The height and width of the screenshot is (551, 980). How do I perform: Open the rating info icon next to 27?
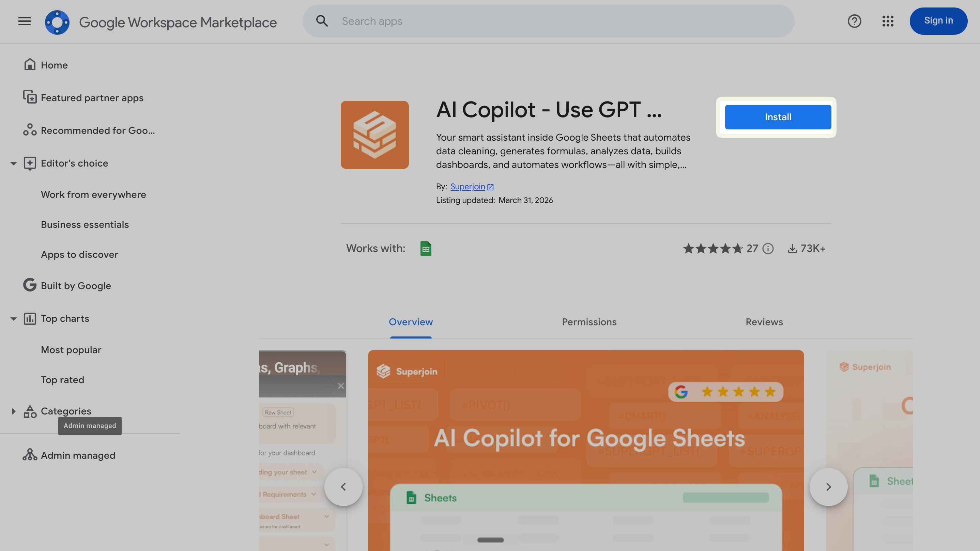(768, 249)
